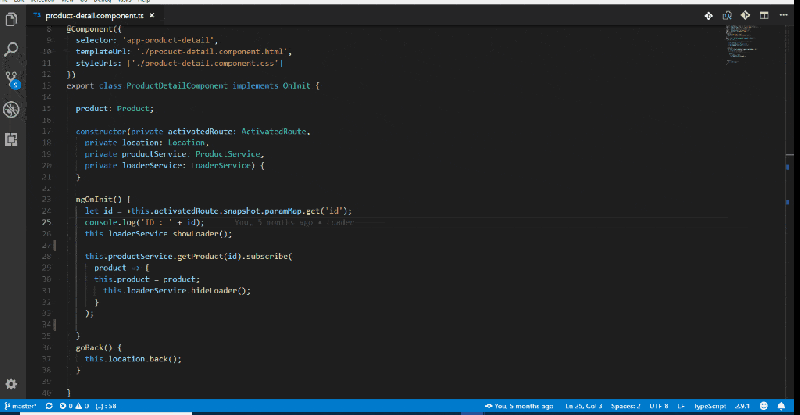
Task: Open the More Actions ellipsis menu
Action: tap(784, 16)
